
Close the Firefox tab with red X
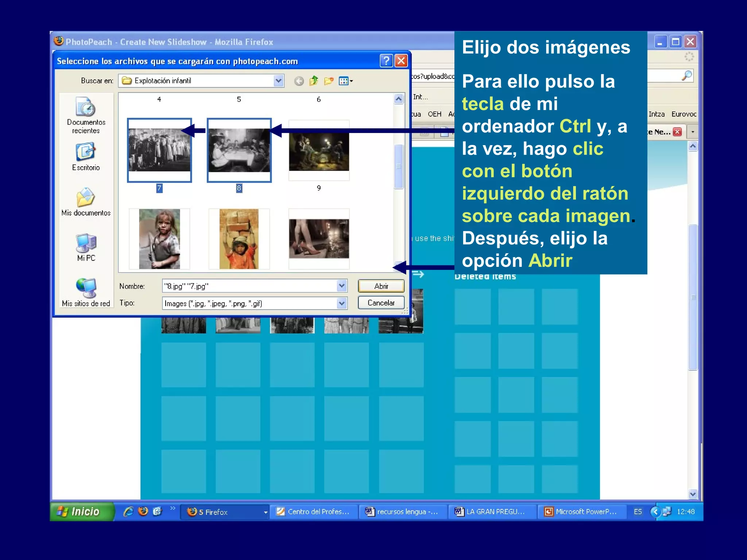pyautogui.click(x=677, y=132)
